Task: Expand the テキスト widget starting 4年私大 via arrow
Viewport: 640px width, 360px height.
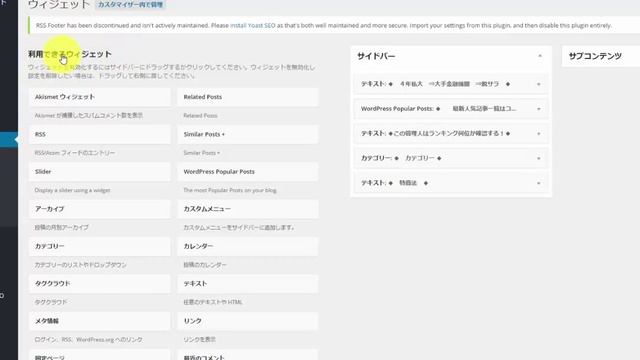Action: click(x=539, y=84)
